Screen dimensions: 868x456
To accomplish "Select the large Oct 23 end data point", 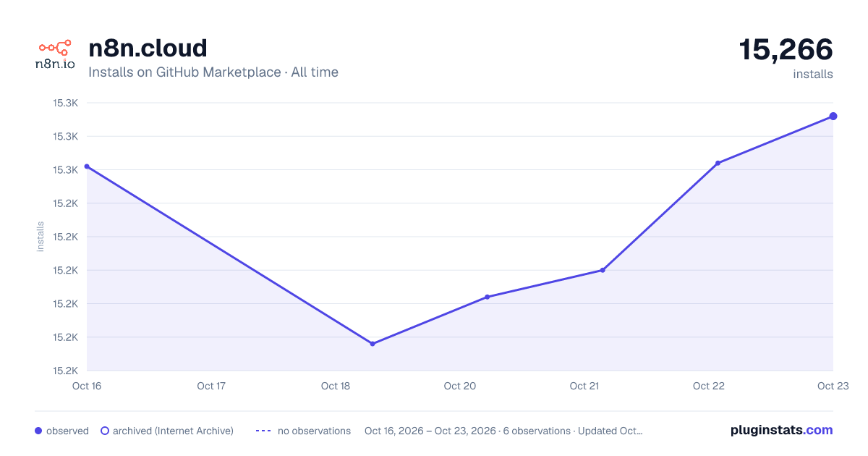I will 833,116.
